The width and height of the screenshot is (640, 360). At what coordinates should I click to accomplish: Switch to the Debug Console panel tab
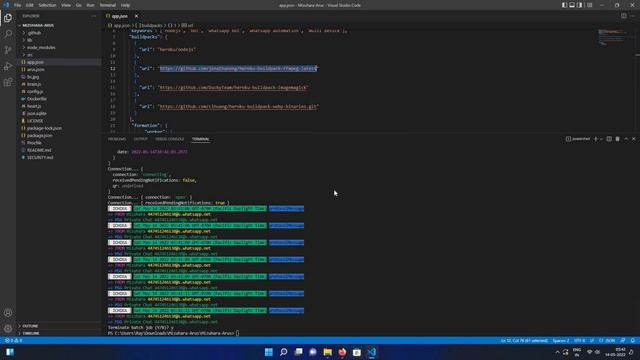(x=170, y=139)
